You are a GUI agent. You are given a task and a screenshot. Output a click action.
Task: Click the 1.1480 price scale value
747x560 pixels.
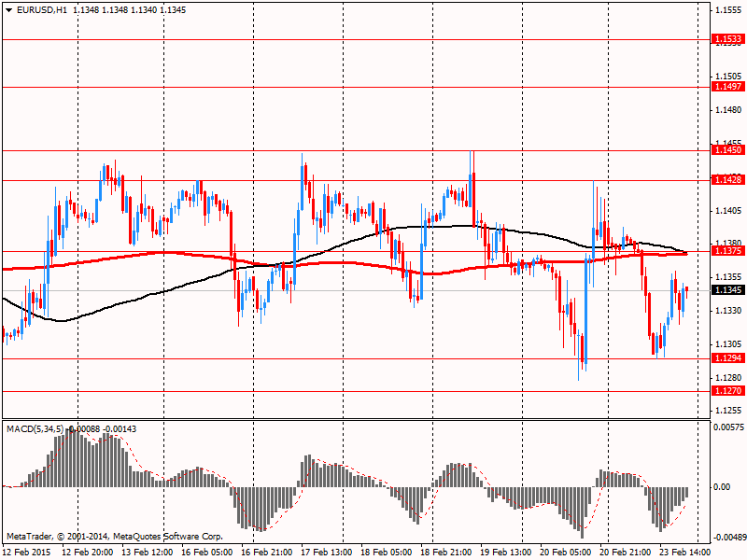coord(728,110)
